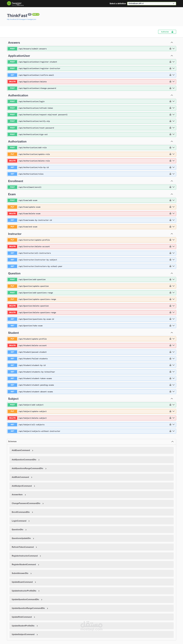Click the Authorize button

[x=167, y=32]
